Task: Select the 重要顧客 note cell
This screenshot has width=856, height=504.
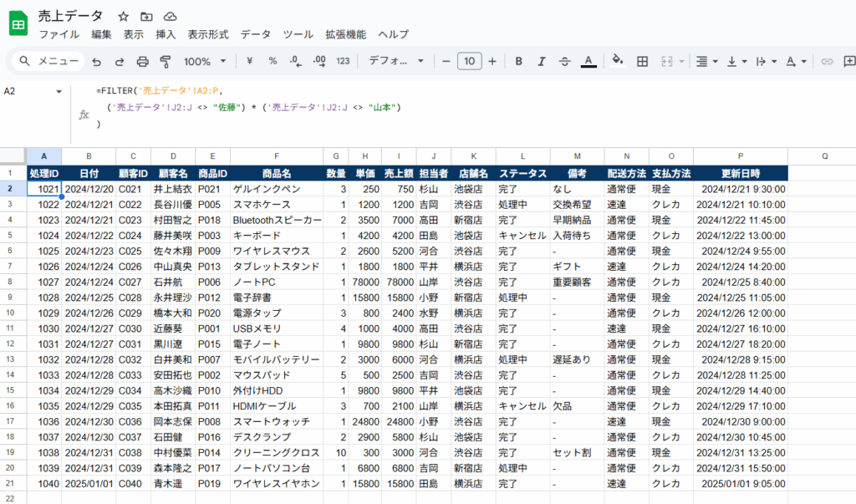Action: coord(577,283)
